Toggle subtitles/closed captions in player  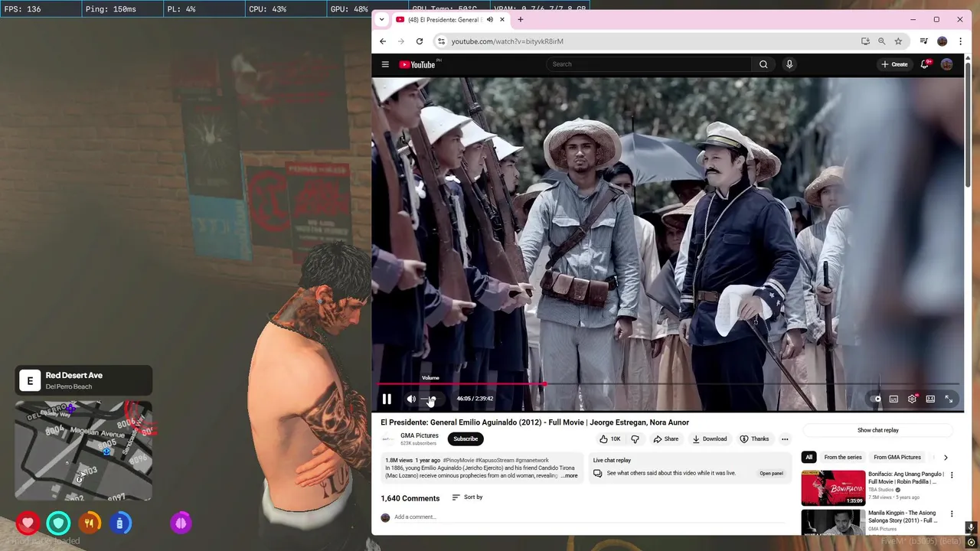click(x=893, y=399)
